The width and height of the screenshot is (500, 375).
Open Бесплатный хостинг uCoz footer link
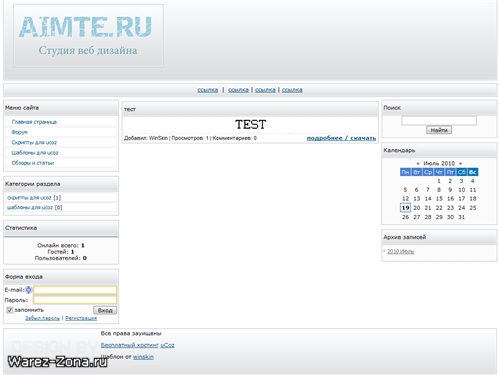[138, 345]
